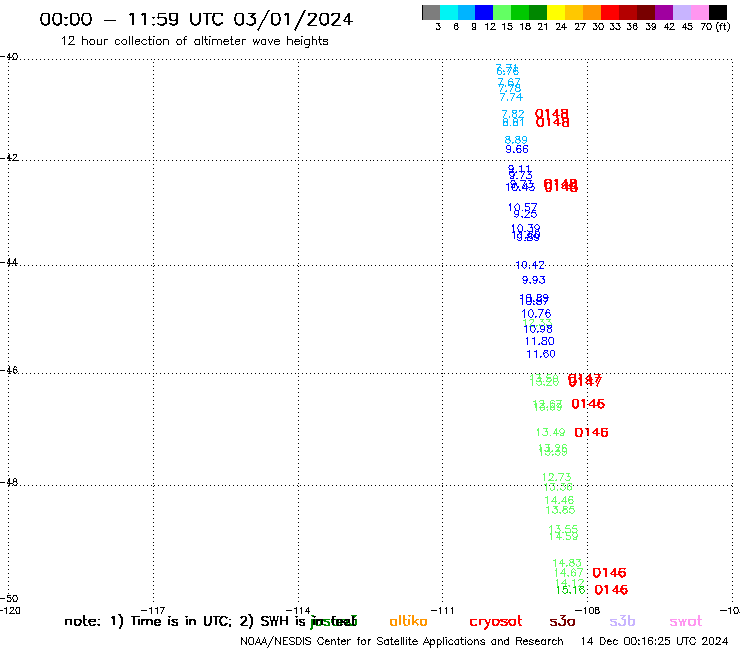
Task: Select the 9.66 wave height value
Action: [x=517, y=149]
